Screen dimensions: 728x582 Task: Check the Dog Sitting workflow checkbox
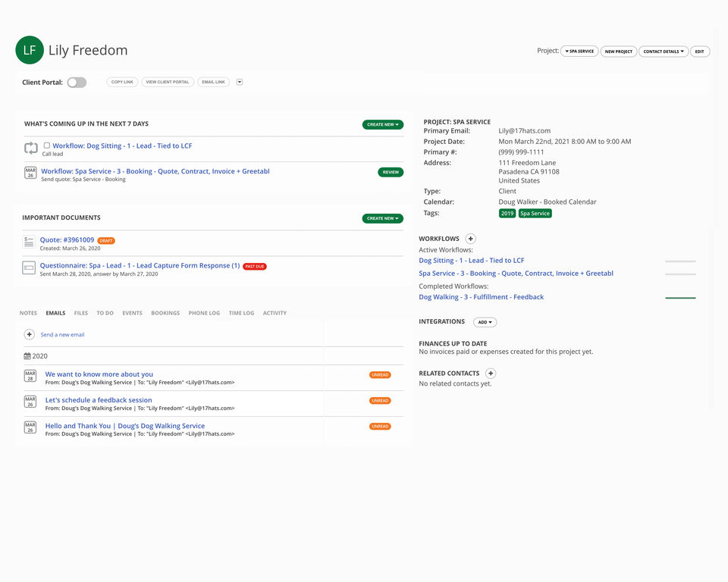[x=47, y=145]
